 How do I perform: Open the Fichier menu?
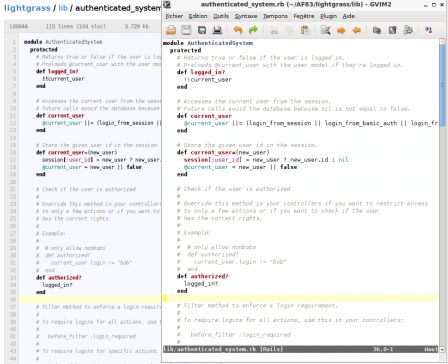(174, 16)
